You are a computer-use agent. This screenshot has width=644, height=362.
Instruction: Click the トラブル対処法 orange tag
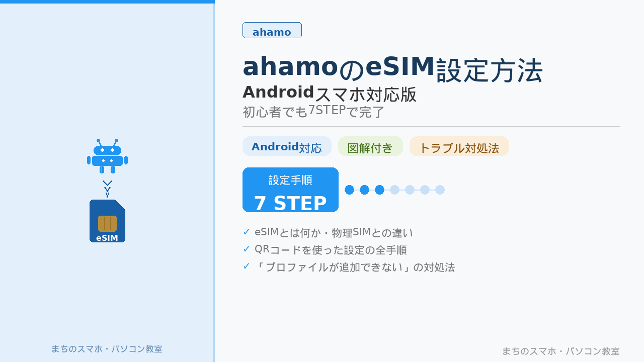click(459, 146)
